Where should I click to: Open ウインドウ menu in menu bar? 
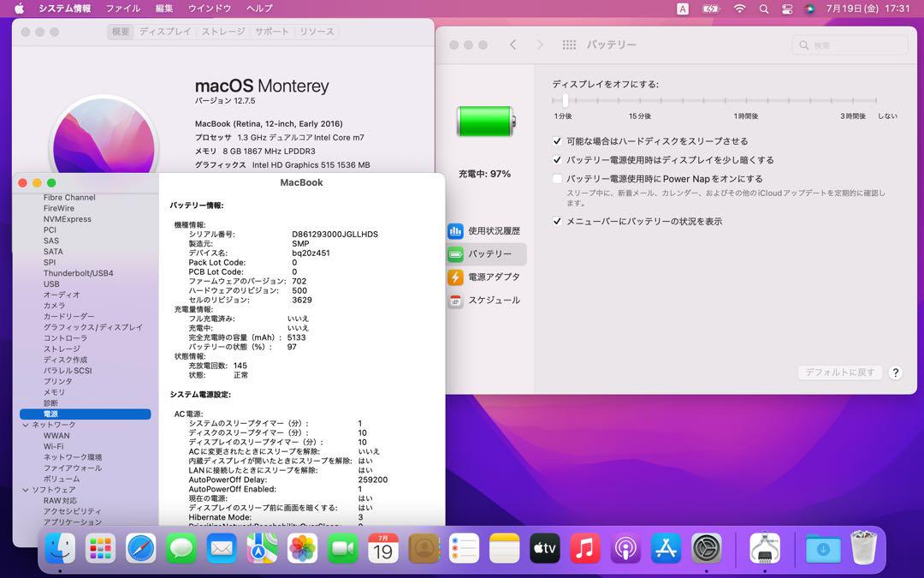click(x=210, y=9)
